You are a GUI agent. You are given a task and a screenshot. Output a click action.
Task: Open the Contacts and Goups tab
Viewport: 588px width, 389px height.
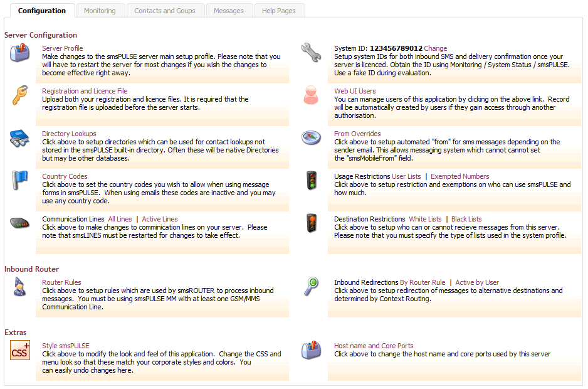tap(165, 11)
